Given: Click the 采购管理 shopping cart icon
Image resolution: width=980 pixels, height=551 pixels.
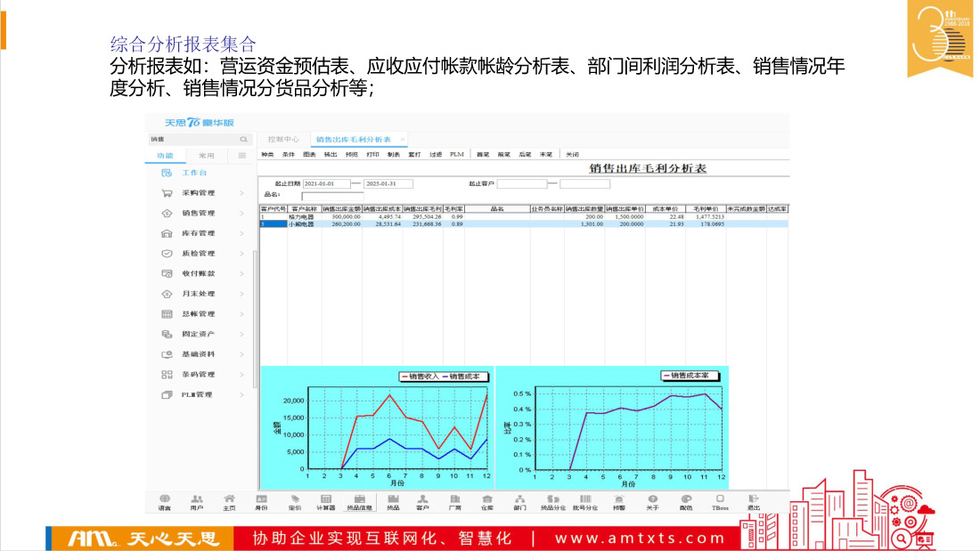Looking at the screenshot, I should pyautogui.click(x=167, y=193).
